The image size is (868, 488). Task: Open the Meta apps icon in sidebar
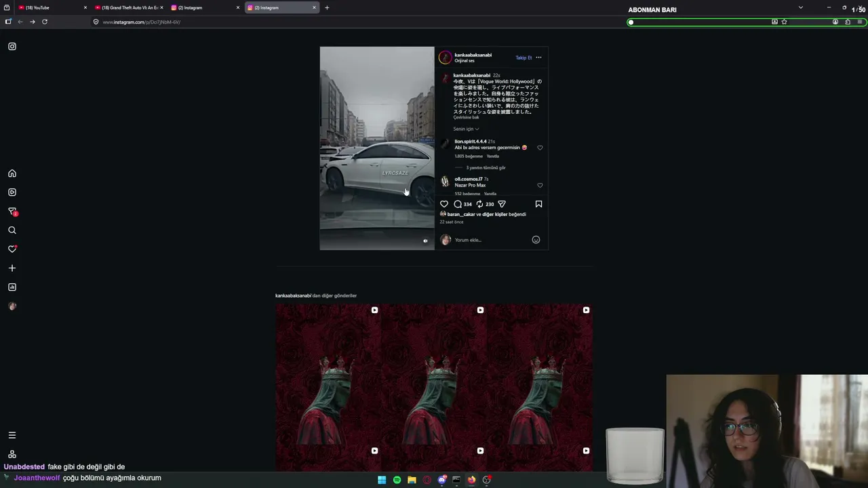[12, 454]
